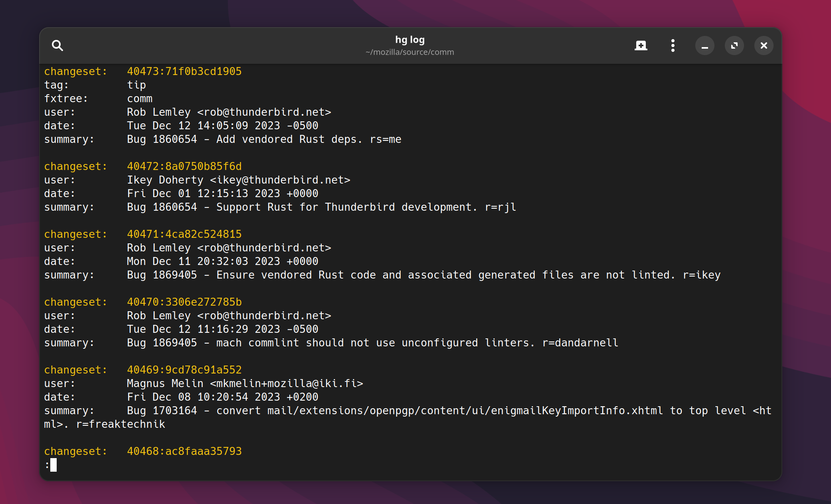The height and width of the screenshot is (504, 831).
Task: Close the hg log terminal window
Action: [764, 45]
